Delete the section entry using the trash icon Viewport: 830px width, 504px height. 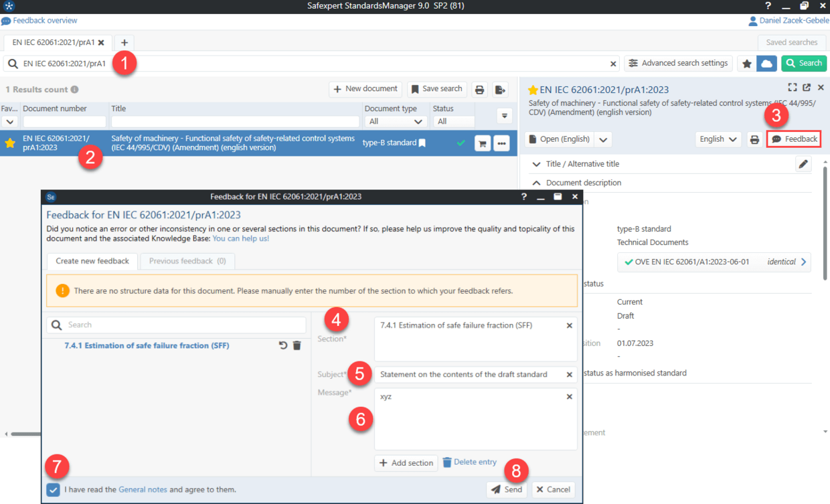coord(297,345)
